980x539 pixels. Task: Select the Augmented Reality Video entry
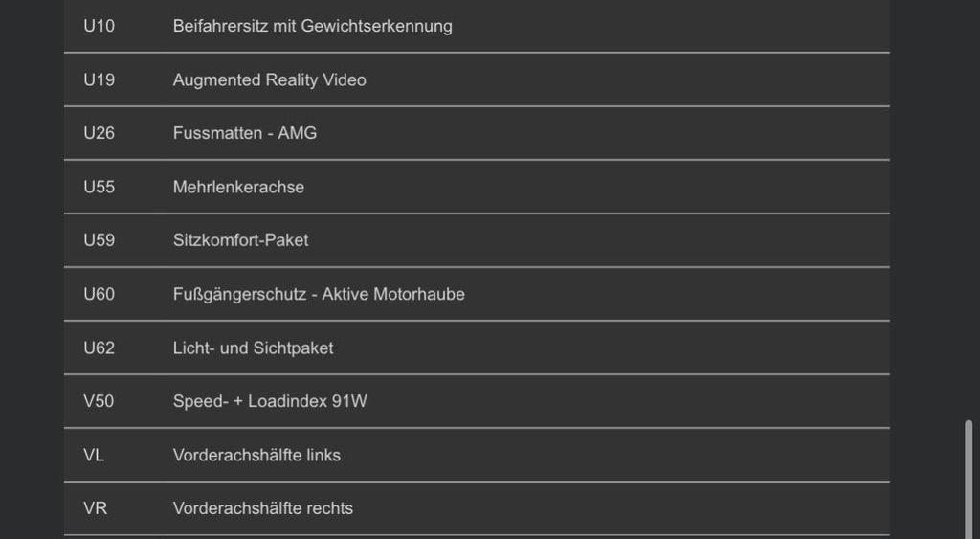click(x=269, y=79)
